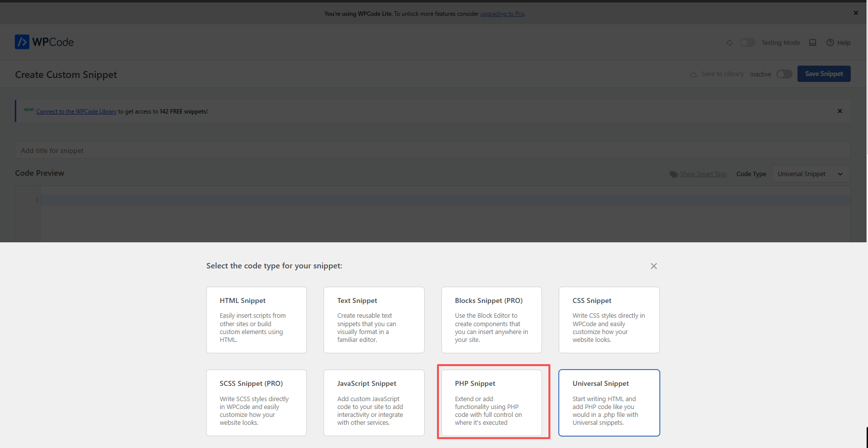
Task: Pick the SCSS Snippet (PRO) card
Action: (256, 403)
